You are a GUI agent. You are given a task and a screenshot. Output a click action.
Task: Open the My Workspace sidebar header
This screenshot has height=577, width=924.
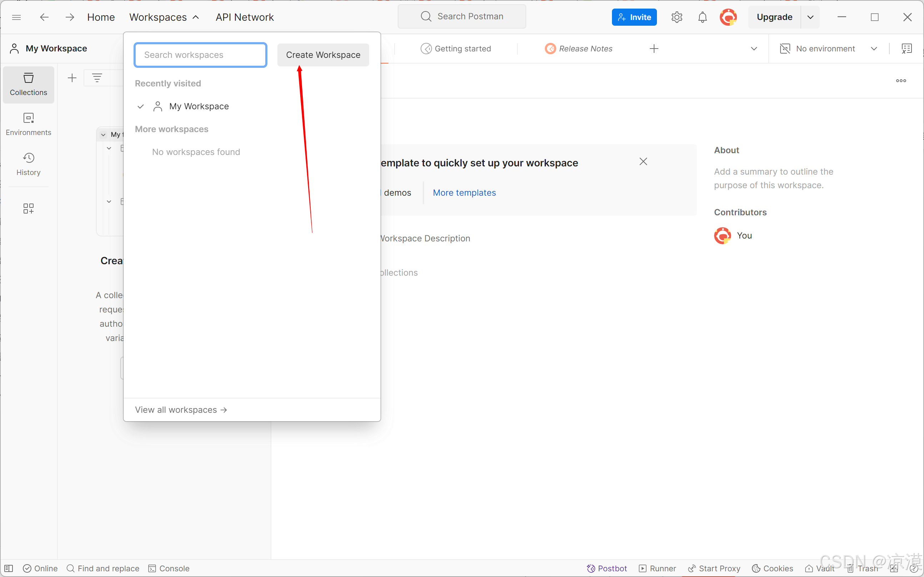tap(49, 49)
